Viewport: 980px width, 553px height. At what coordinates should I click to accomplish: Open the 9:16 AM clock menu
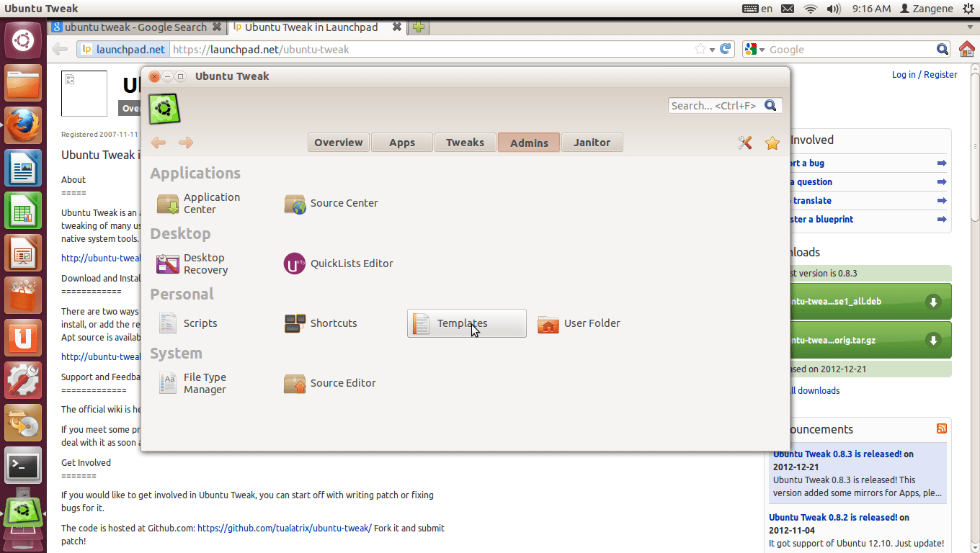871,9
